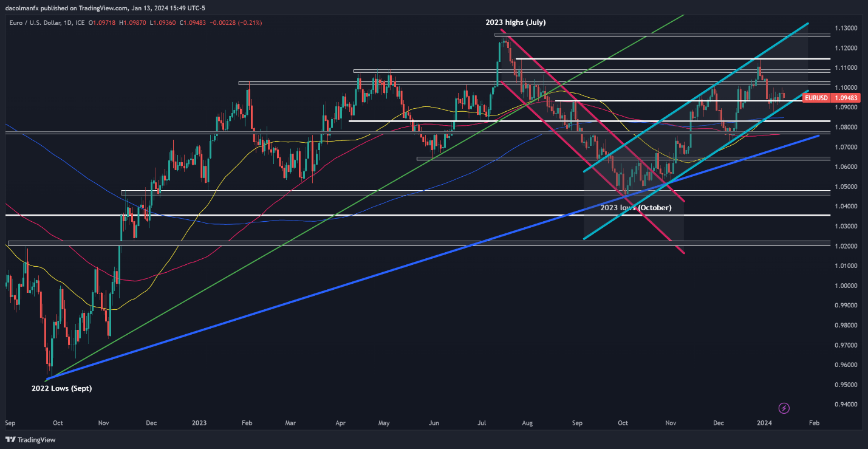This screenshot has height=449, width=868.
Task: Click the 1.03000 price axis label
Action: tap(846, 226)
